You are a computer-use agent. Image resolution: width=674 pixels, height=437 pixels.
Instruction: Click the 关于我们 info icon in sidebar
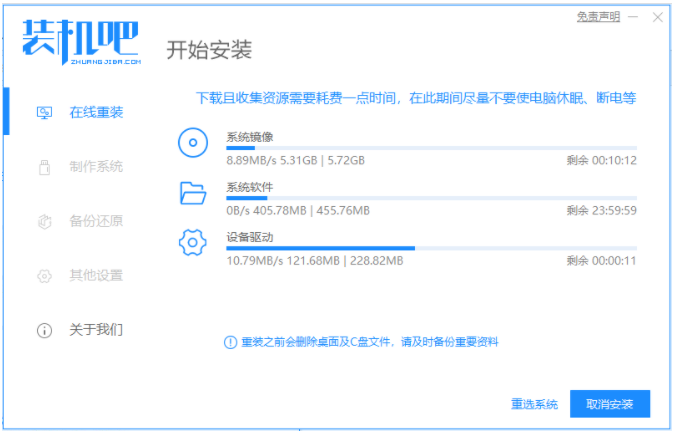(x=44, y=330)
